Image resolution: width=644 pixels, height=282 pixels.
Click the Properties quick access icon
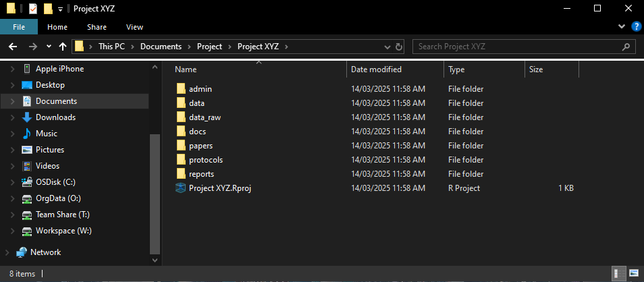pos(33,9)
